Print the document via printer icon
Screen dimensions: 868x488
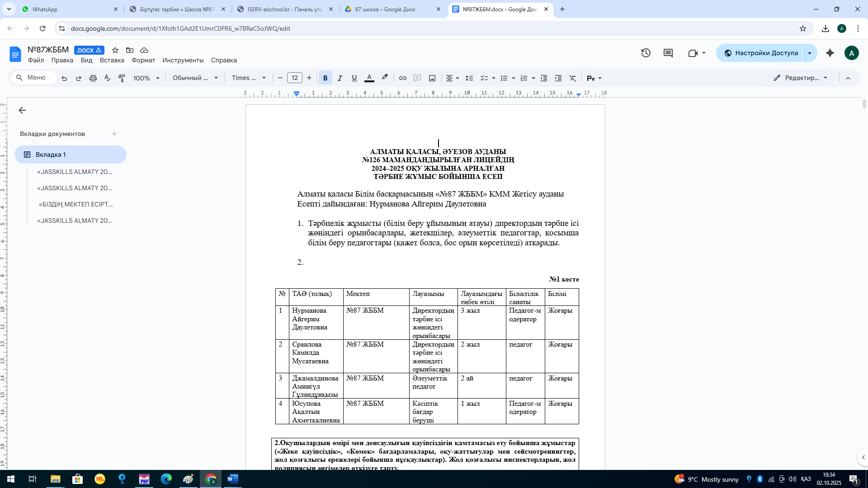click(93, 78)
